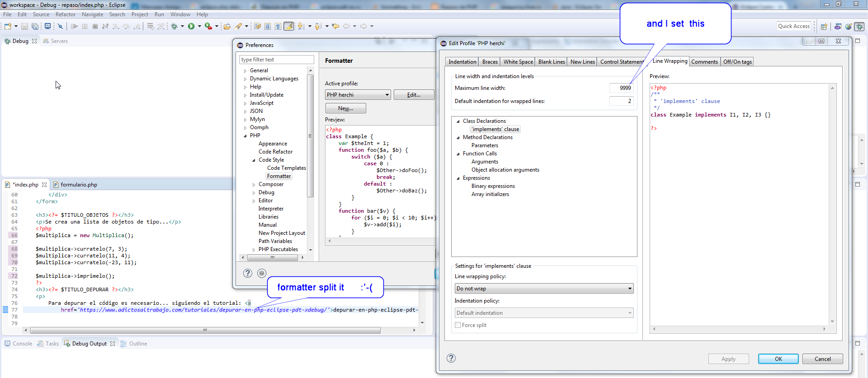
Task: Click the Apply button
Action: click(728, 359)
